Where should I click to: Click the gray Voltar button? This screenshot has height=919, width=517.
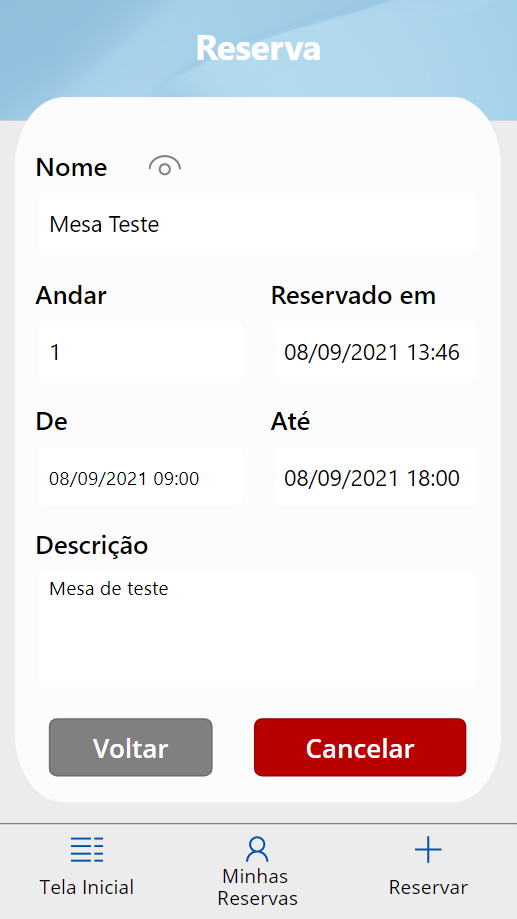click(x=131, y=747)
